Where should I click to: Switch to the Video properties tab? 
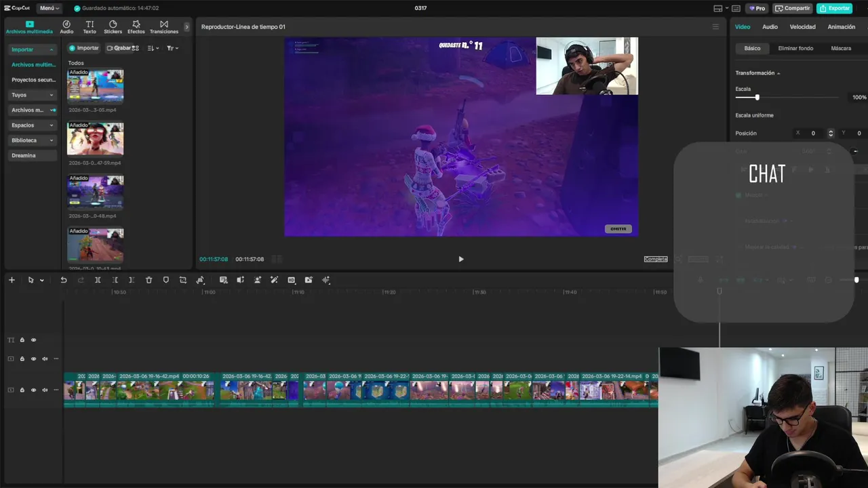743,27
